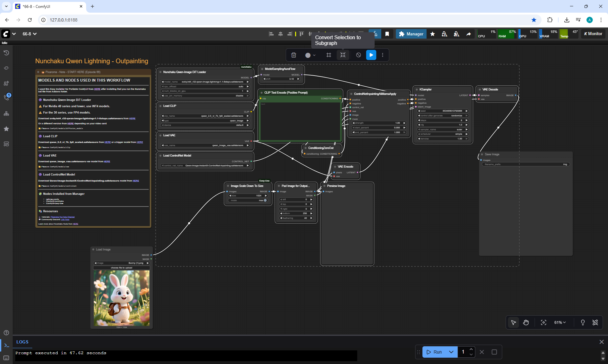Click the fit view icon
Viewport: 608px width, 364px height.
click(x=543, y=323)
